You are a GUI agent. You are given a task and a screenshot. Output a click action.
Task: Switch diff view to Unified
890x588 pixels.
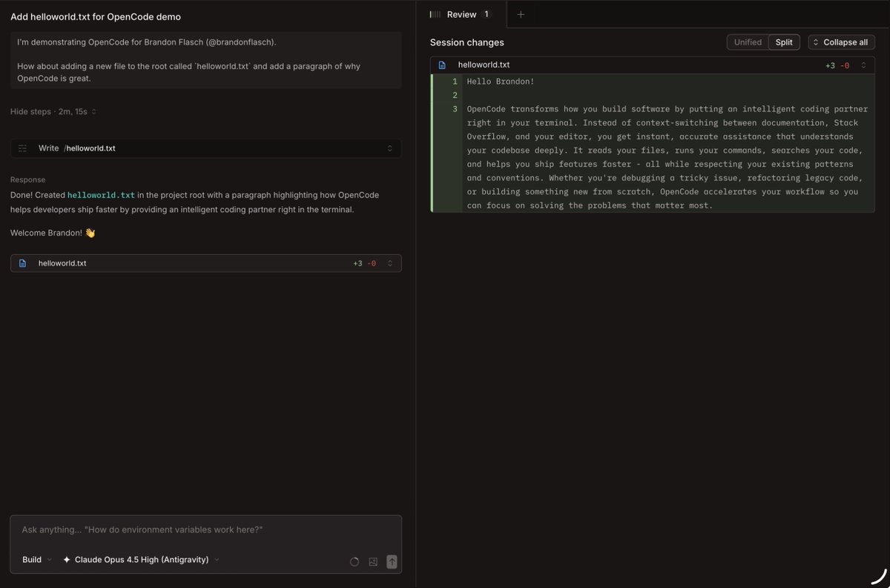pos(748,42)
